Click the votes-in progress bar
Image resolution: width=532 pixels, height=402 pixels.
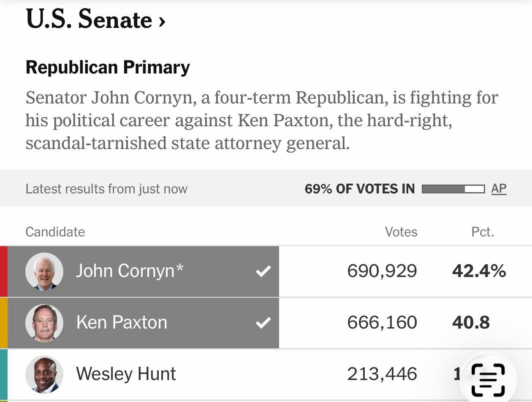[453, 189]
